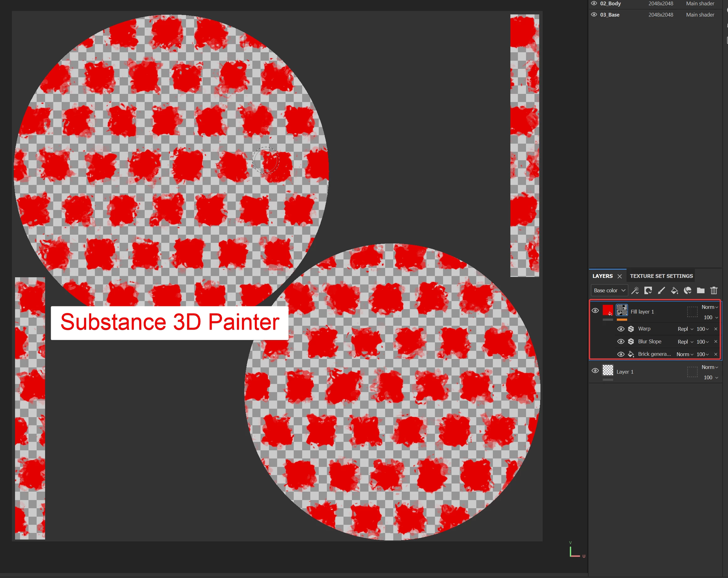Remove the Warp effect with its X
The width and height of the screenshot is (728, 578).
pyautogui.click(x=715, y=329)
